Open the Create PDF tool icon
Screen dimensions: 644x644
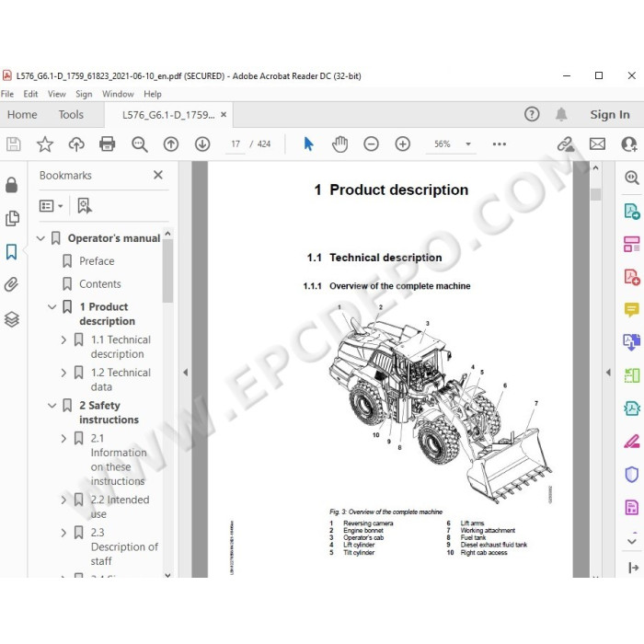coord(631,277)
